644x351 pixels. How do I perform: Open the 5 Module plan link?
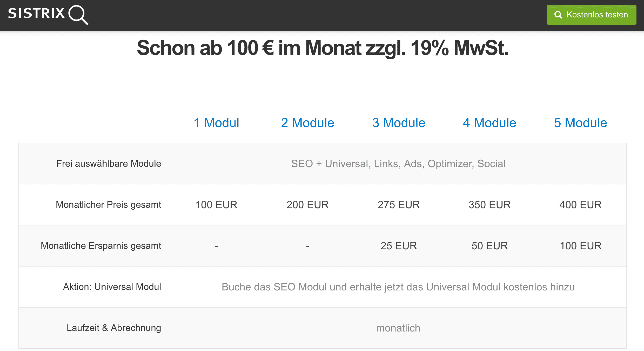point(580,123)
